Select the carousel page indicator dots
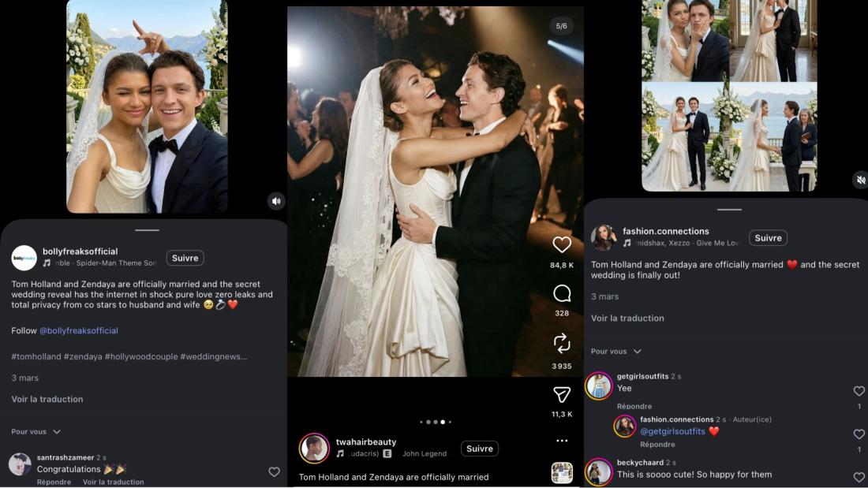The image size is (868, 488). point(435,422)
